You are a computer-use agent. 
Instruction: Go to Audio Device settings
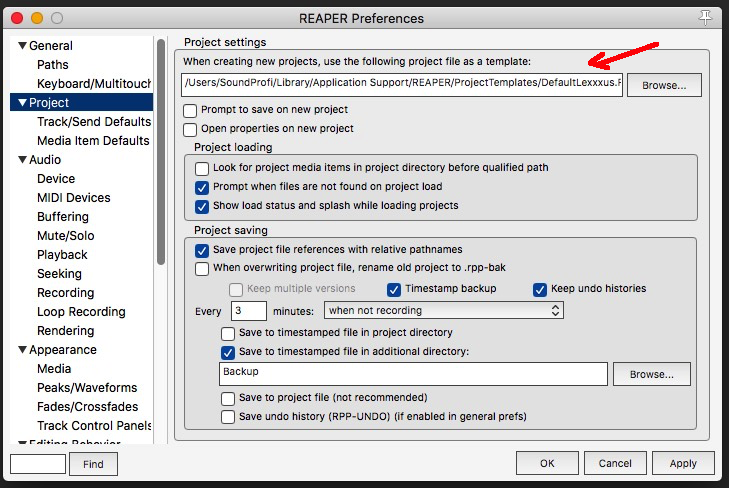tap(56, 179)
